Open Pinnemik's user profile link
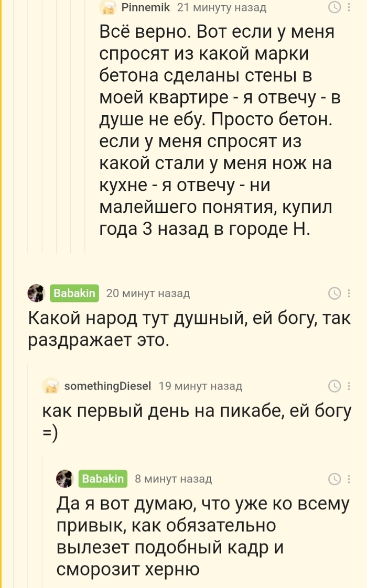 tap(145, 7)
